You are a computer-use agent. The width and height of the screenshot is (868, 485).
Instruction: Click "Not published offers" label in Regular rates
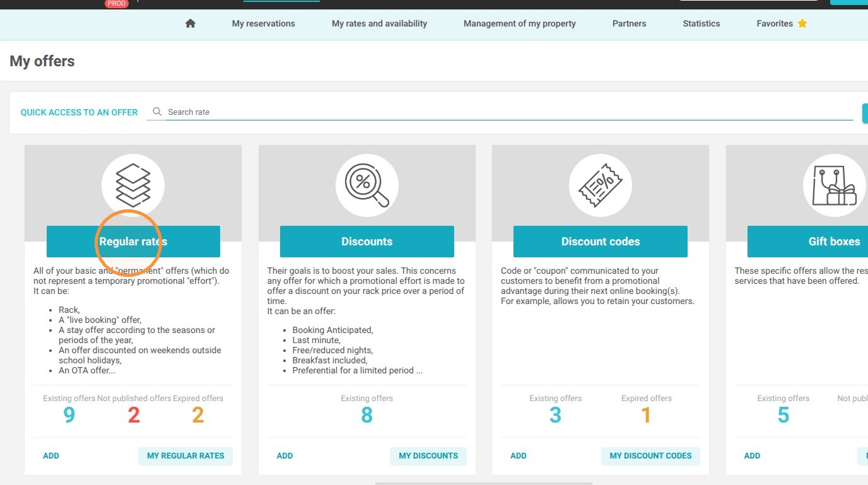[x=134, y=399]
